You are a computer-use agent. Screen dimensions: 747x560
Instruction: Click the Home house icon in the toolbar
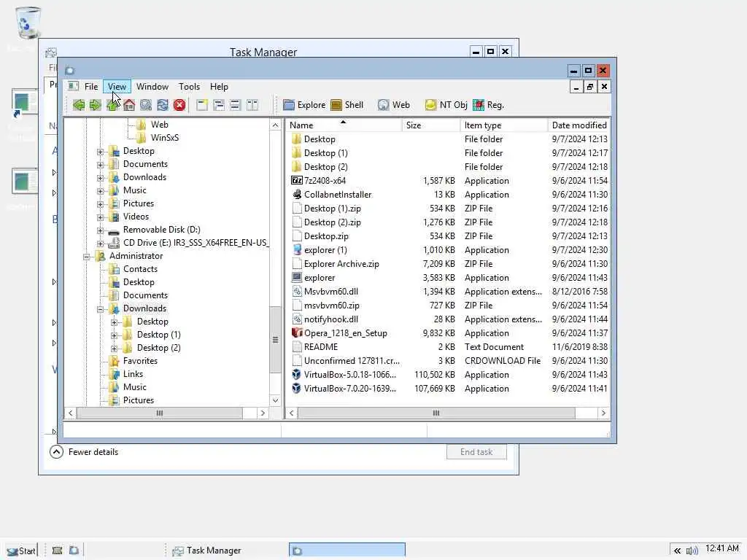(129, 105)
